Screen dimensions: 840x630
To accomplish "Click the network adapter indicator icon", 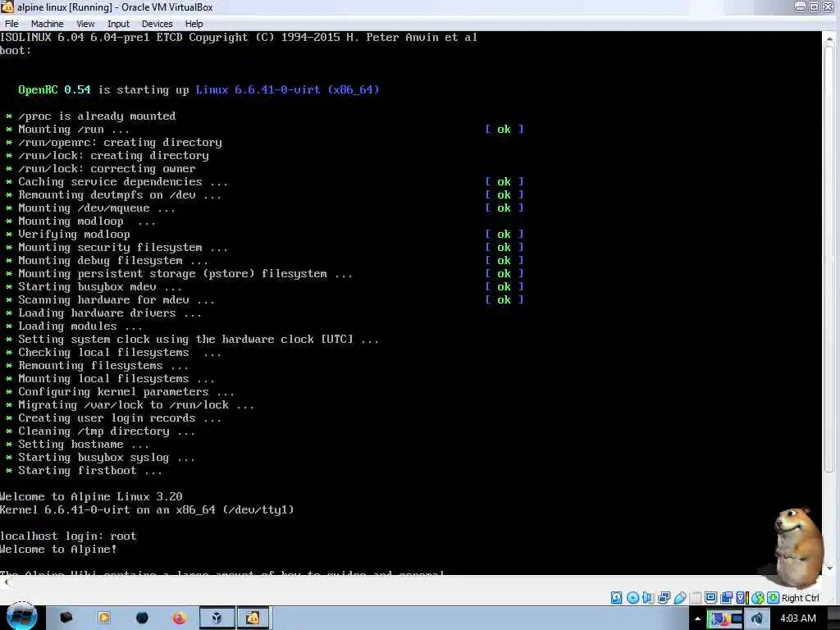I will (x=664, y=597).
